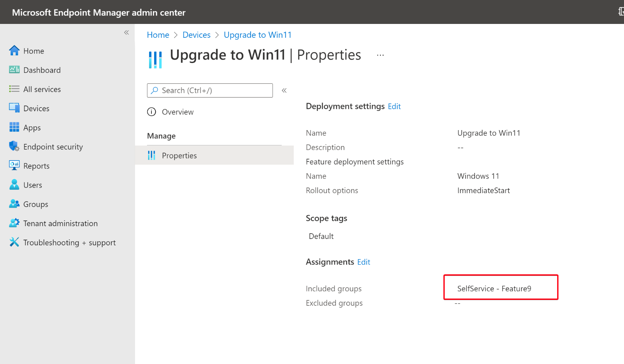This screenshot has width=624, height=364.
Task: Click the Upgrade to Win11 name value
Action: [489, 133]
